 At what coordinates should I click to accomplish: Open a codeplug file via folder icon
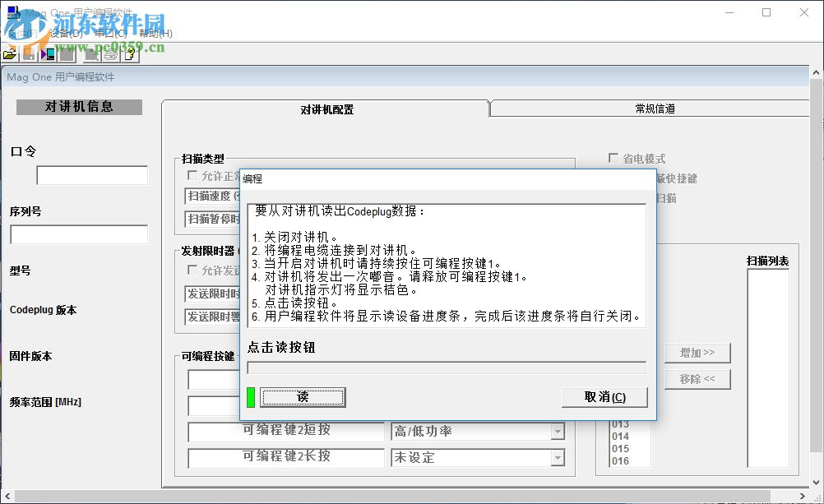click(9, 54)
